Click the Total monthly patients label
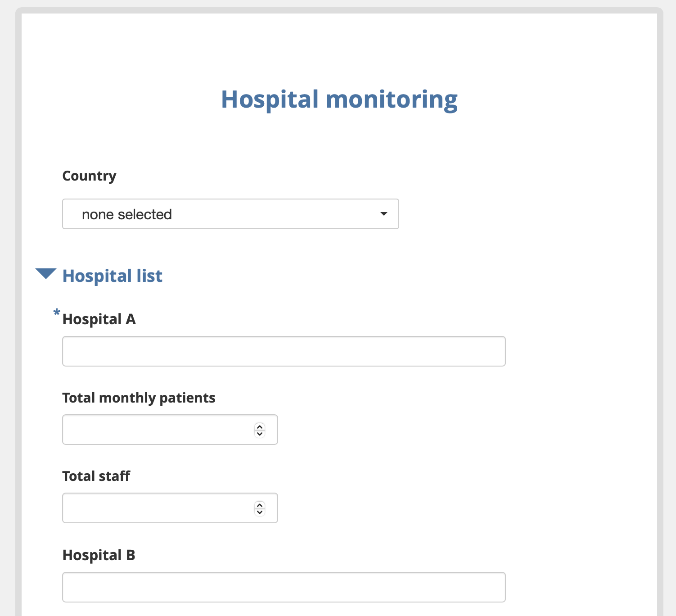The width and height of the screenshot is (676, 616). point(139,398)
